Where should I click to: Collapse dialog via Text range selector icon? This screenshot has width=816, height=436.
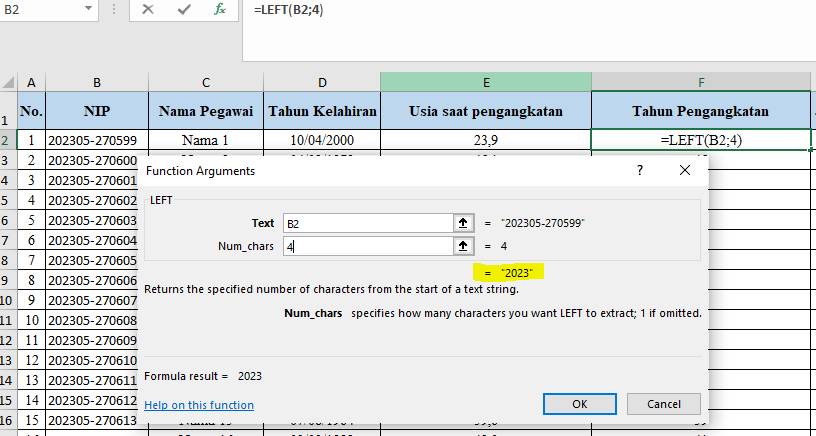tap(463, 223)
